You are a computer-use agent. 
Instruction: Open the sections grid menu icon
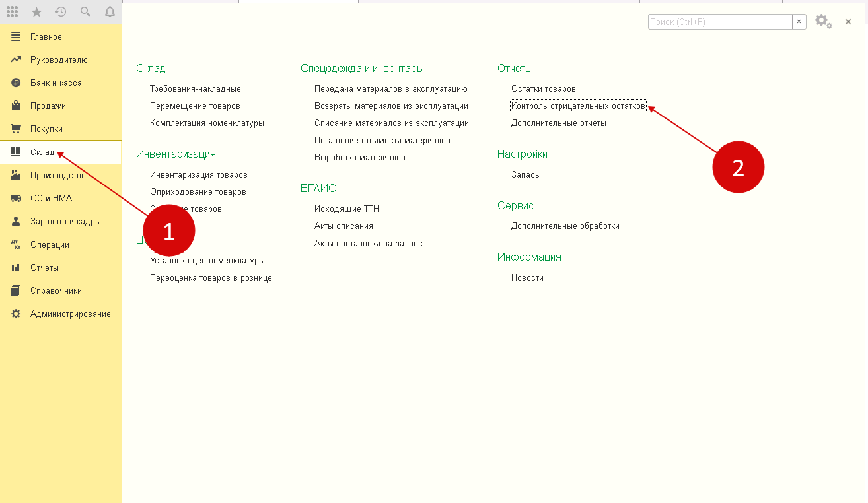13,12
